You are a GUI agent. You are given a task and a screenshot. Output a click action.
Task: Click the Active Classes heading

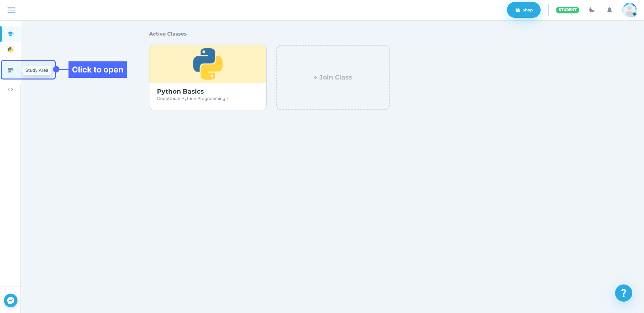tap(168, 34)
